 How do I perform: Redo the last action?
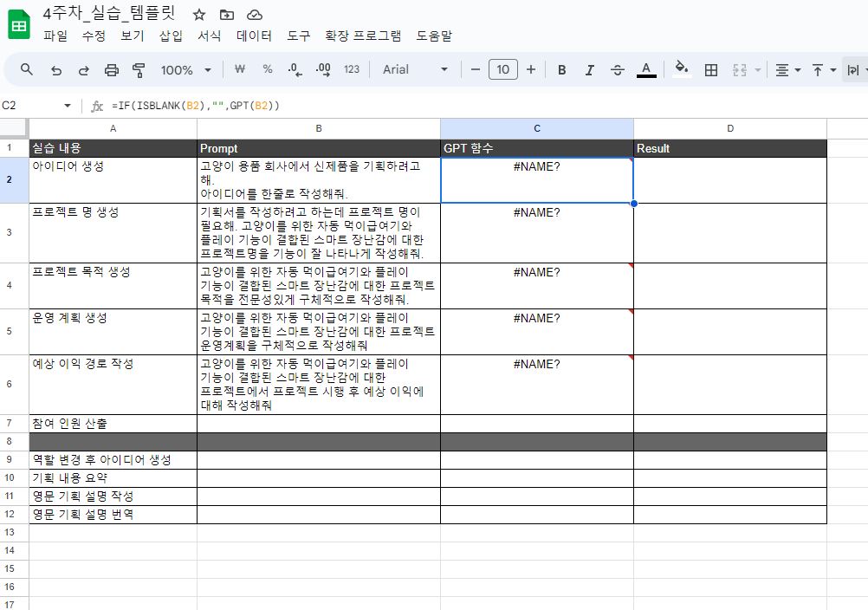coord(83,69)
